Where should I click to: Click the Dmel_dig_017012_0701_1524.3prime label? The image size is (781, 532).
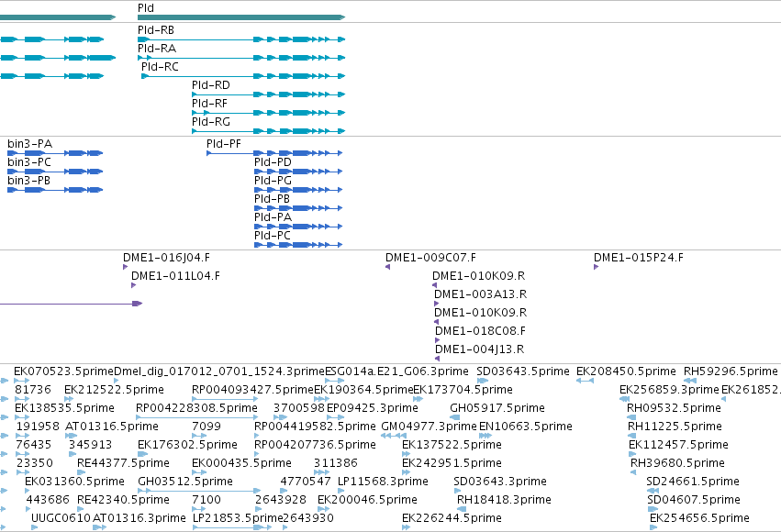[219, 371]
